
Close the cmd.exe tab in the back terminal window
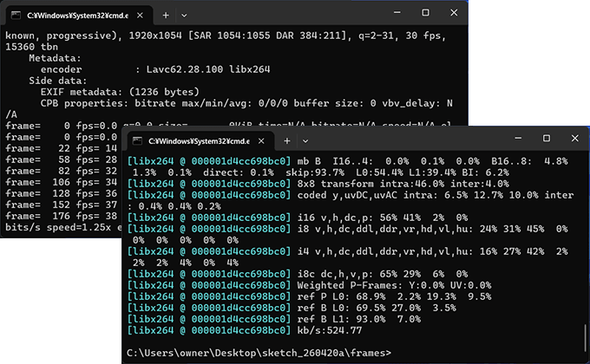pos(140,16)
